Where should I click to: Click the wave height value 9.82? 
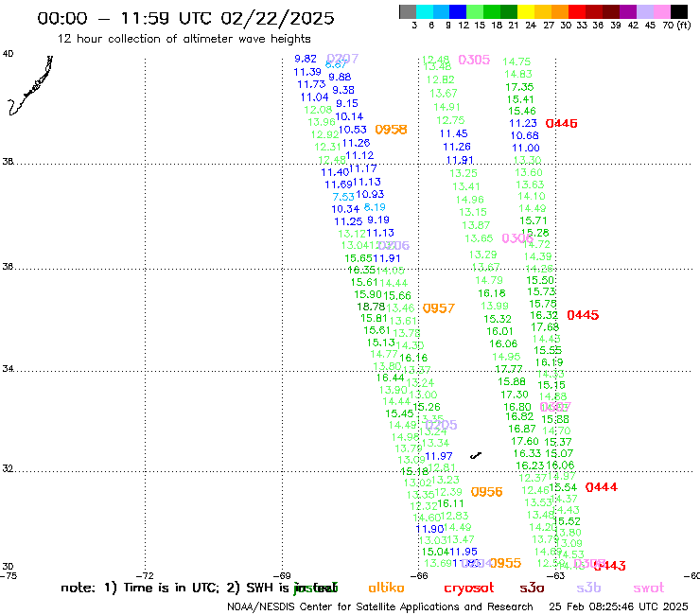click(306, 59)
